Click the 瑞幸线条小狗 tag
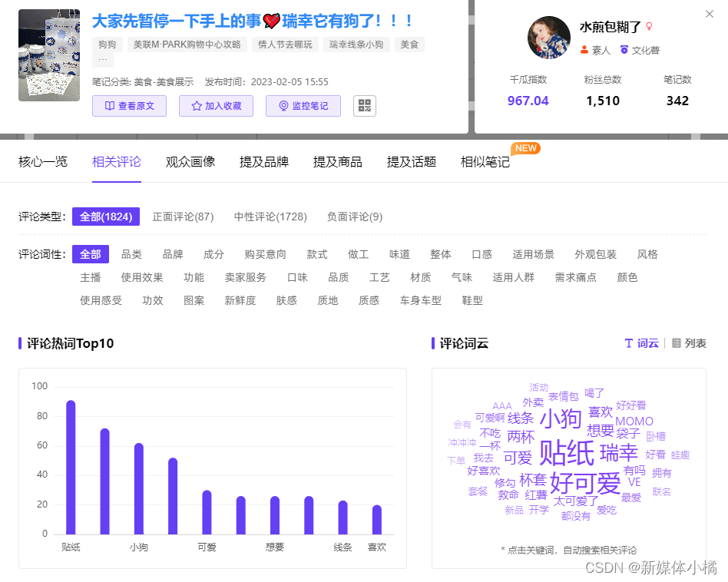 tap(356, 45)
